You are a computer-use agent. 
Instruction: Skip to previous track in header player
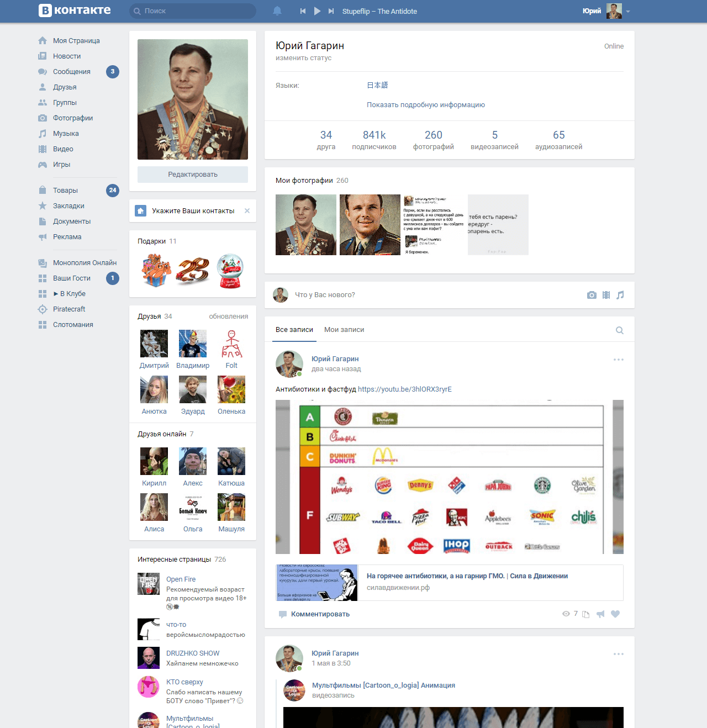tap(303, 11)
